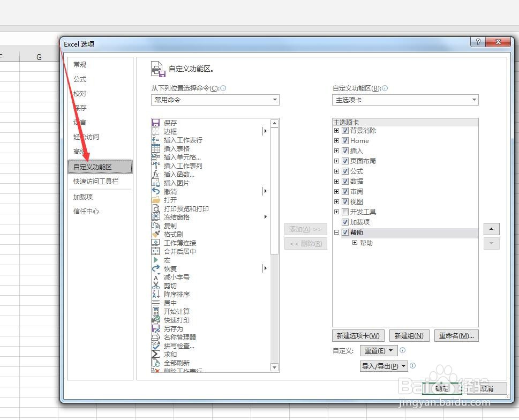This screenshot has height=420, width=519.
Task: Choose the 另存为 save-as icon
Action: click(x=155, y=328)
